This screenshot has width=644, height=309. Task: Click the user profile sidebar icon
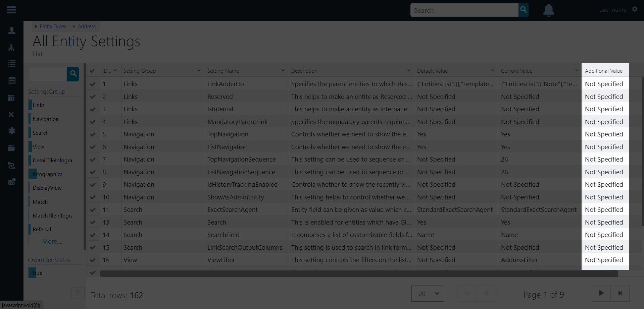tap(12, 30)
